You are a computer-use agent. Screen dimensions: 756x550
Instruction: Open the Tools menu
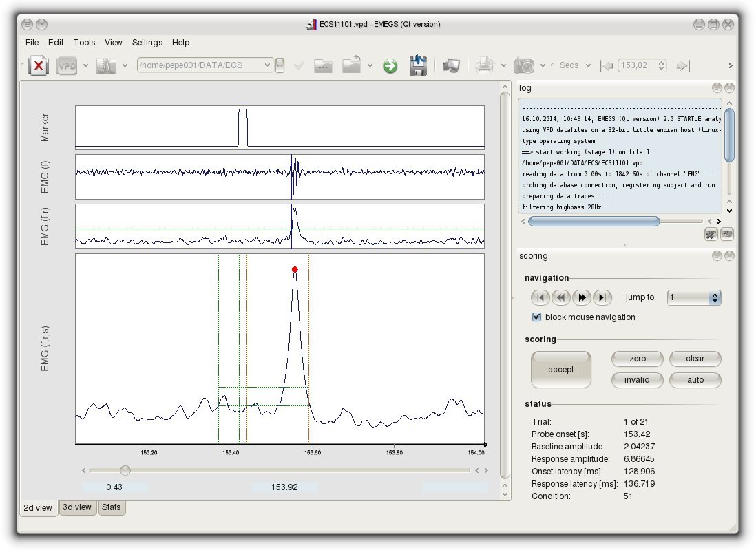pyautogui.click(x=84, y=43)
